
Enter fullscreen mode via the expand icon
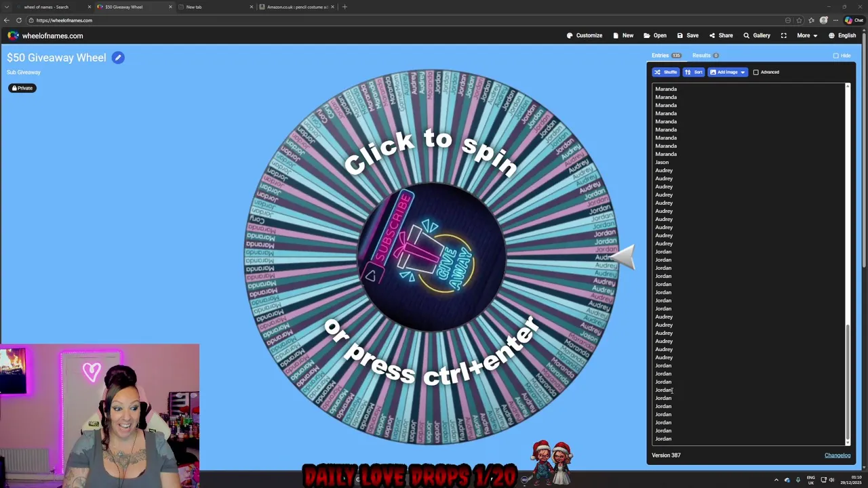(783, 35)
